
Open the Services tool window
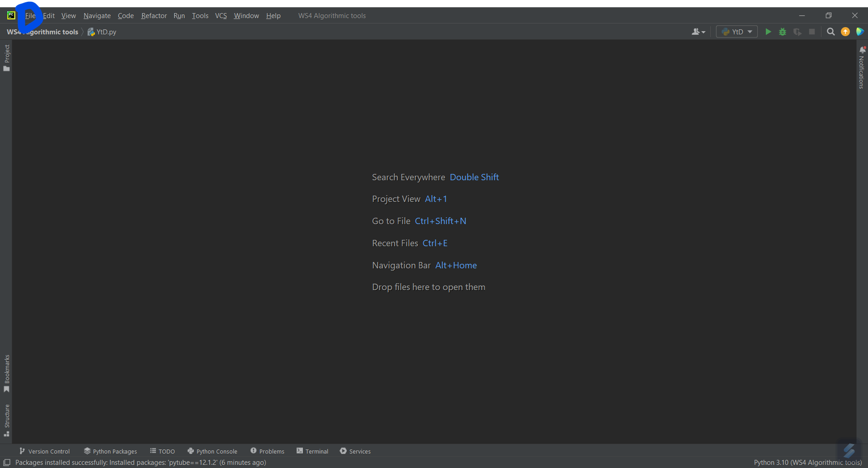pos(355,451)
